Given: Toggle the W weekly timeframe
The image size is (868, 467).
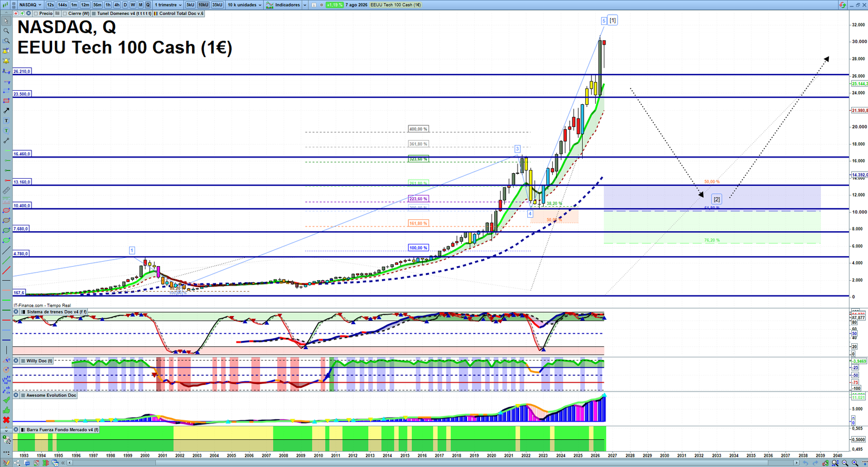Looking at the screenshot, I should [x=133, y=5].
